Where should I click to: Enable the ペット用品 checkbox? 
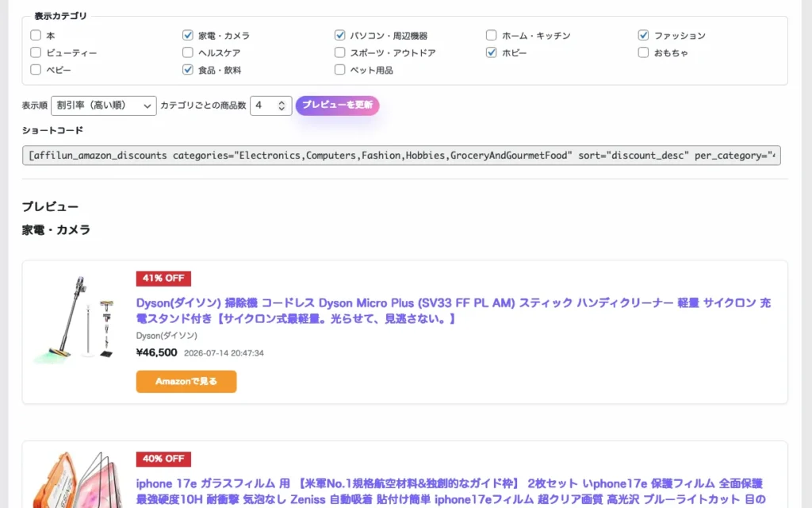point(339,70)
